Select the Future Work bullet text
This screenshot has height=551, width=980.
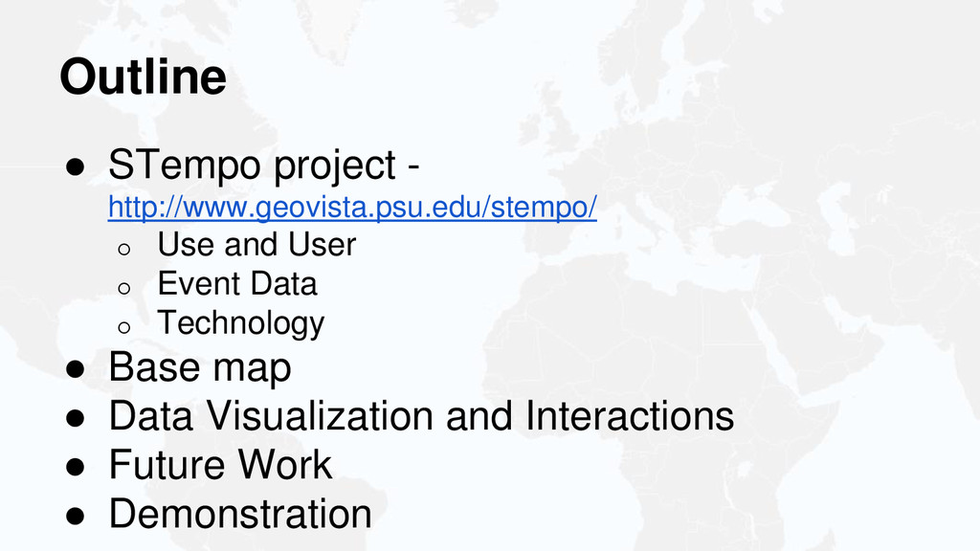coord(221,465)
